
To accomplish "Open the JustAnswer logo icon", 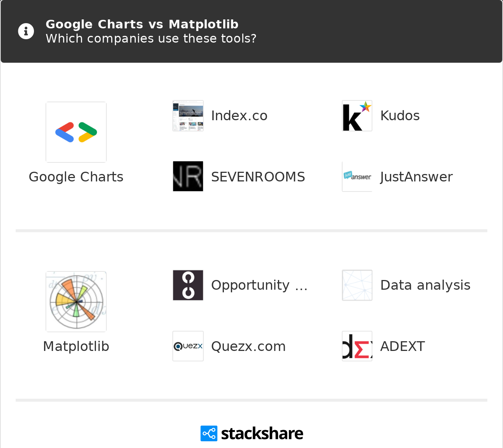I will coord(357,177).
